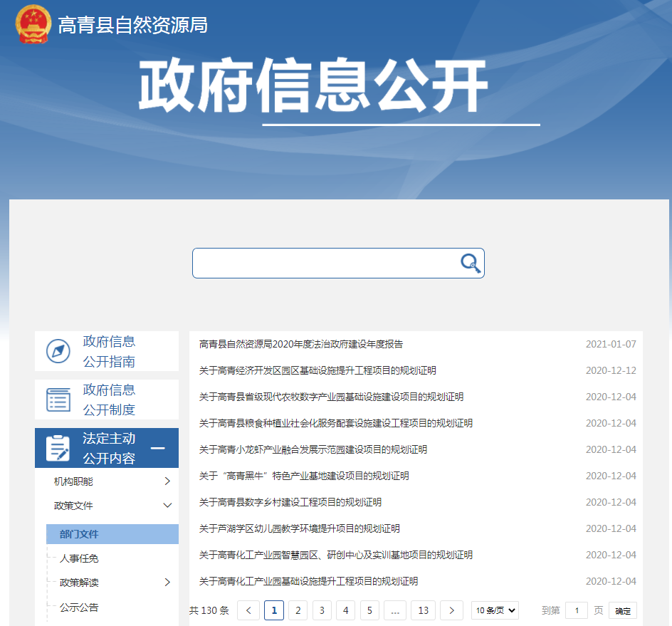Go to page 13 in pagination
This screenshot has height=626, width=672.
tap(423, 610)
